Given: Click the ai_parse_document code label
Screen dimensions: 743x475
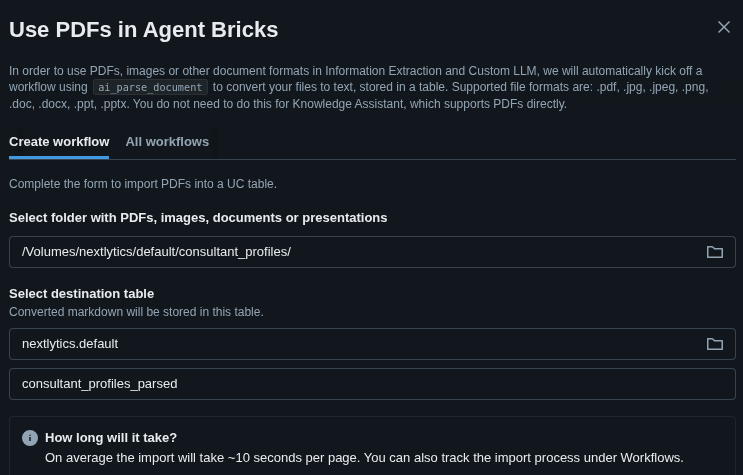Looking at the screenshot, I should coord(150,88).
